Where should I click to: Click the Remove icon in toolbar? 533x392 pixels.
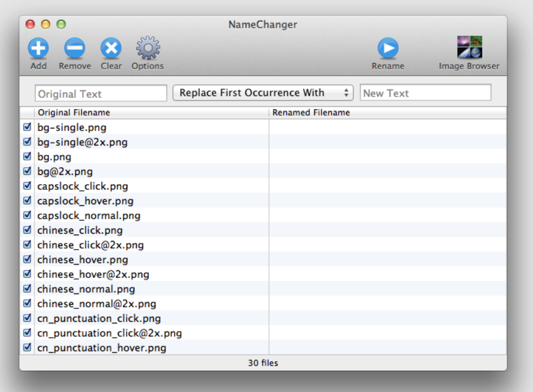(74, 48)
